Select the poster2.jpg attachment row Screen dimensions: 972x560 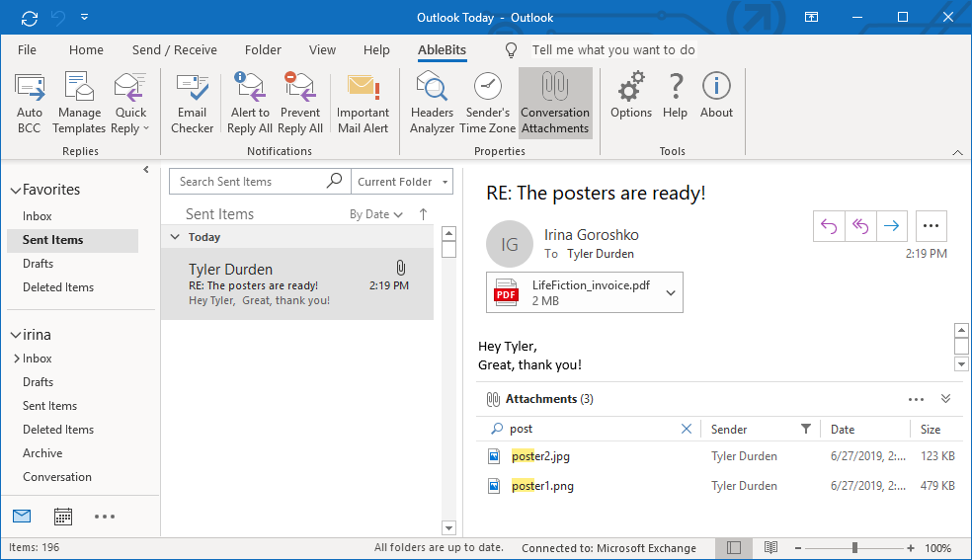(720, 456)
